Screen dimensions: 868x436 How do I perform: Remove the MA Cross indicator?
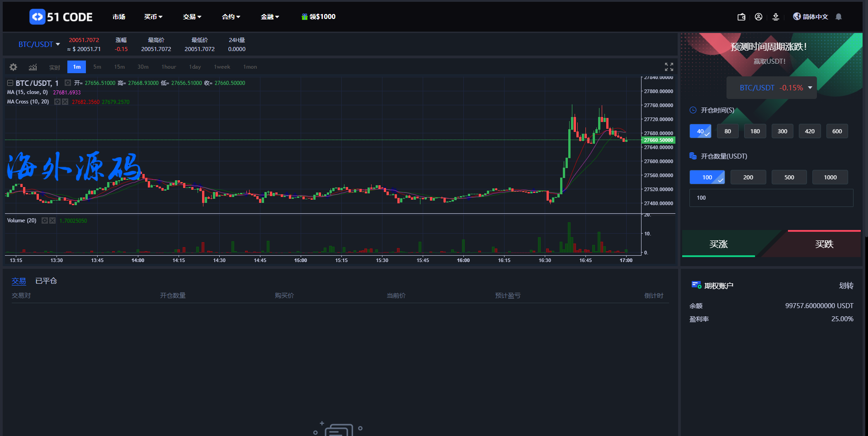65,102
